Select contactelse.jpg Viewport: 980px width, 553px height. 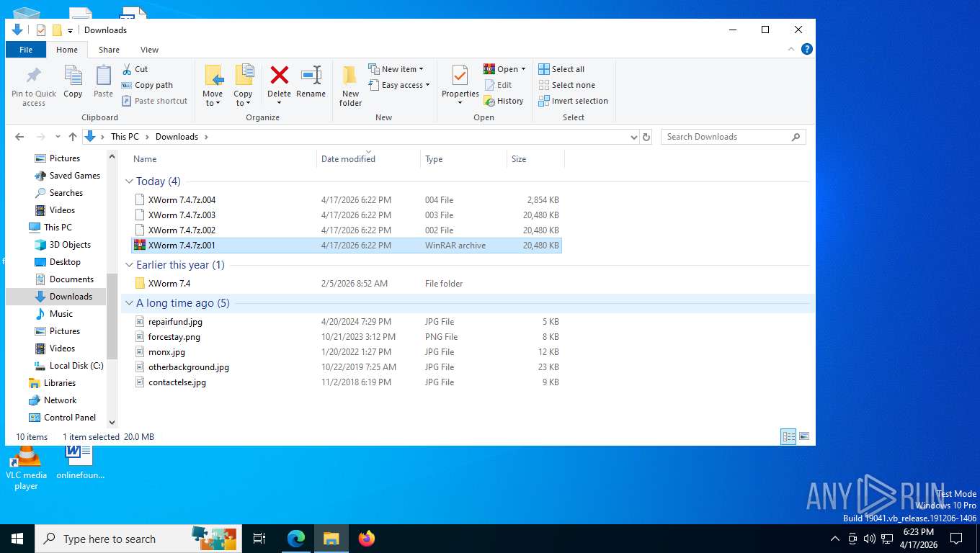(347, 382)
